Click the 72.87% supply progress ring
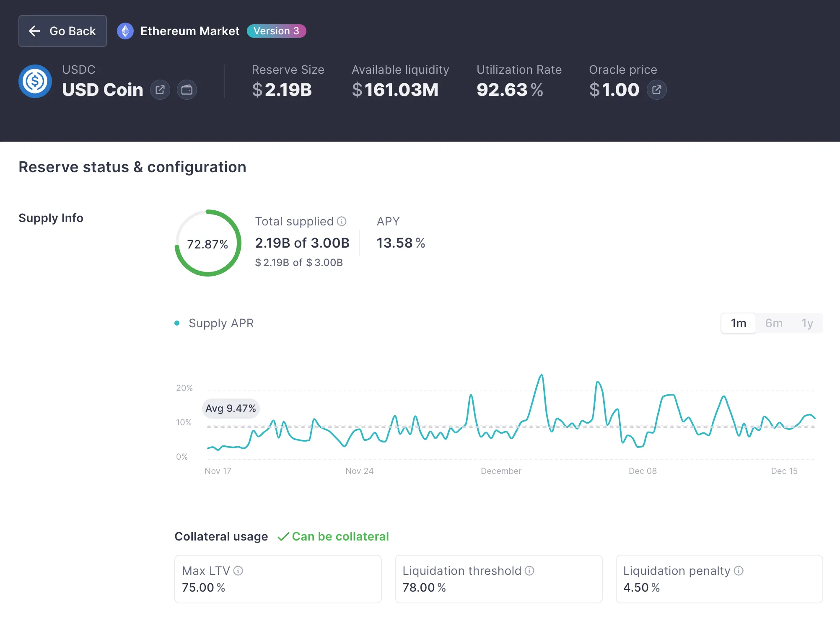This screenshot has width=840, height=626. [x=208, y=243]
